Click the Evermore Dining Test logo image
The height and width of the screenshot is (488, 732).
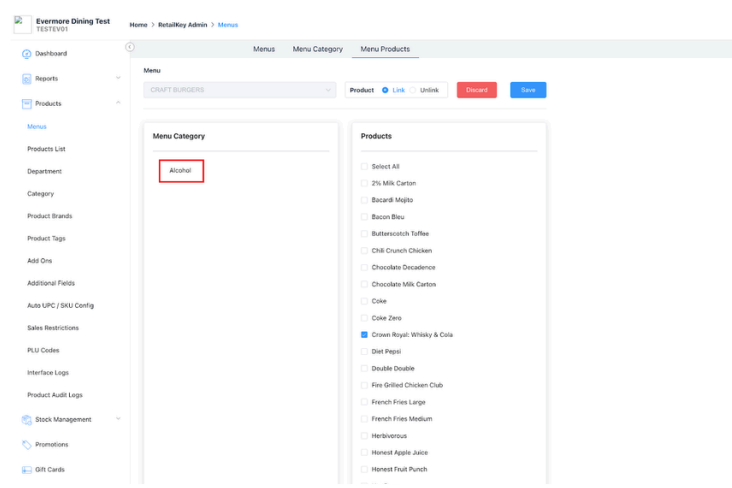pos(18,20)
